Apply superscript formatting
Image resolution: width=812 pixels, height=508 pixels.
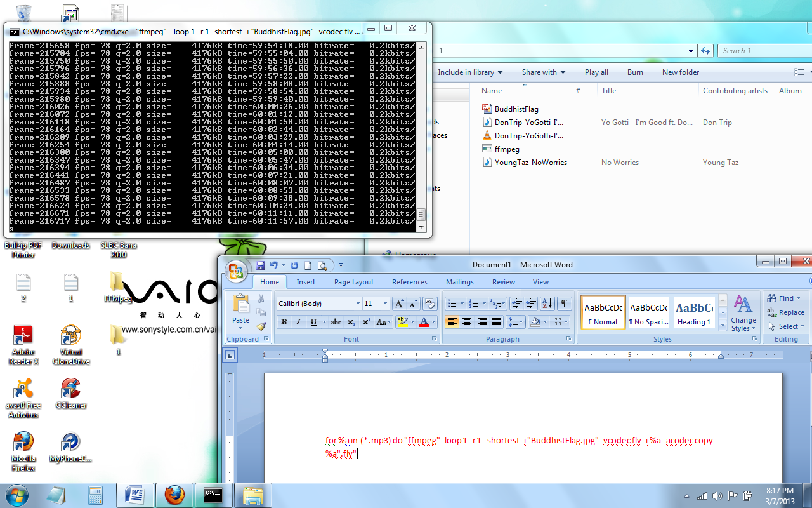[367, 322]
